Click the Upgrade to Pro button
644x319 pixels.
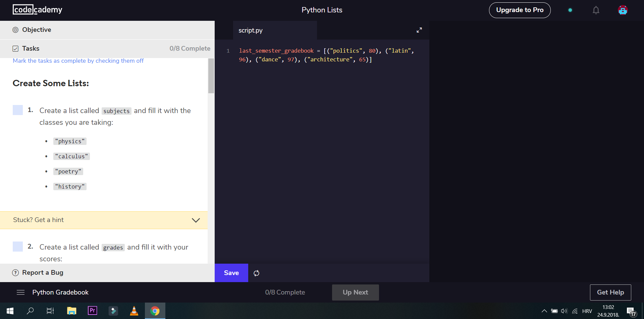[x=520, y=10]
